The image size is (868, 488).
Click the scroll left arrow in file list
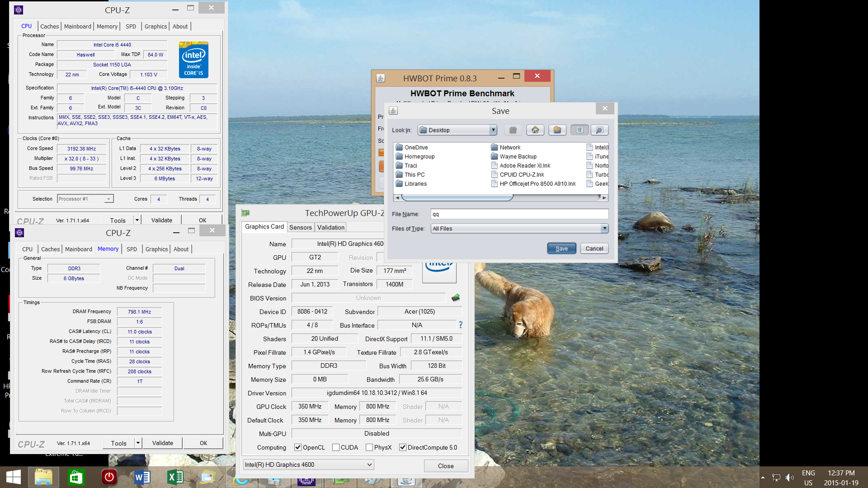pyautogui.click(x=397, y=197)
